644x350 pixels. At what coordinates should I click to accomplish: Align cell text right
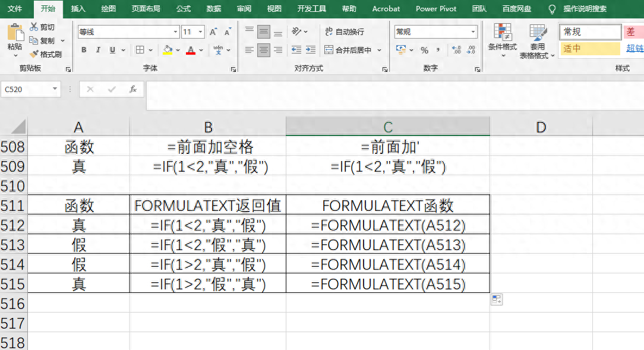tap(278, 50)
